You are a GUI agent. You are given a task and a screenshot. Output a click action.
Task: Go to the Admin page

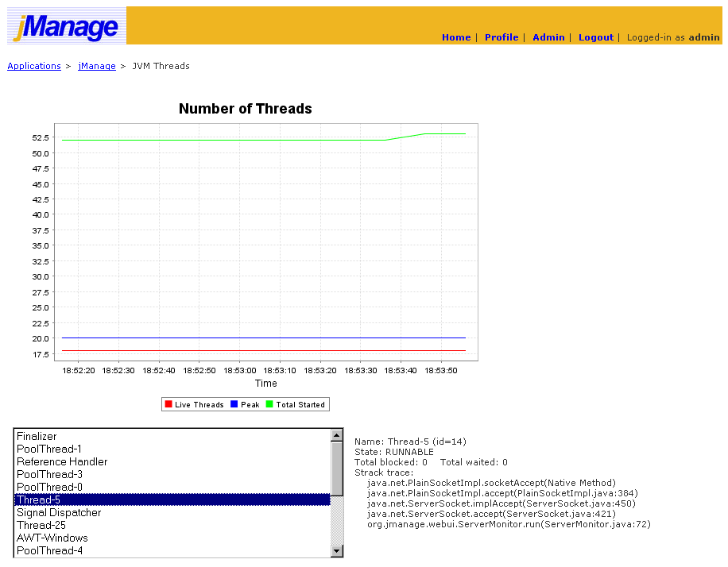pos(548,37)
